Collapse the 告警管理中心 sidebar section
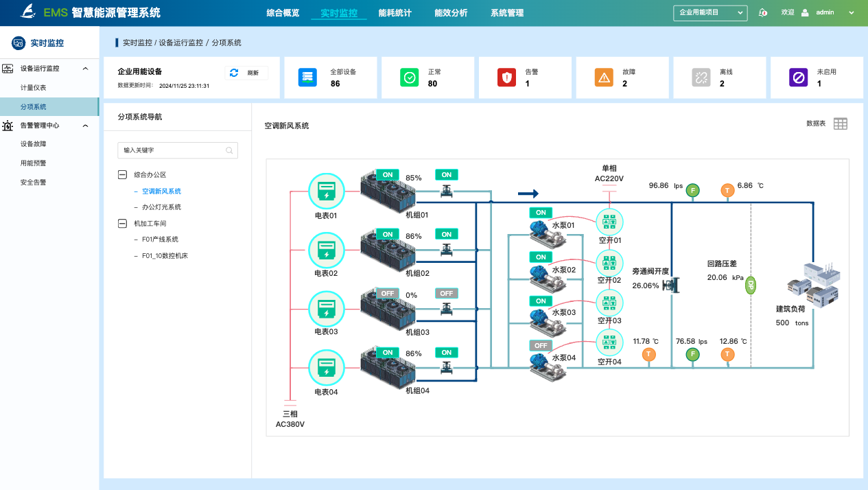Image resolution: width=868 pixels, height=490 pixels. pyautogui.click(x=85, y=126)
